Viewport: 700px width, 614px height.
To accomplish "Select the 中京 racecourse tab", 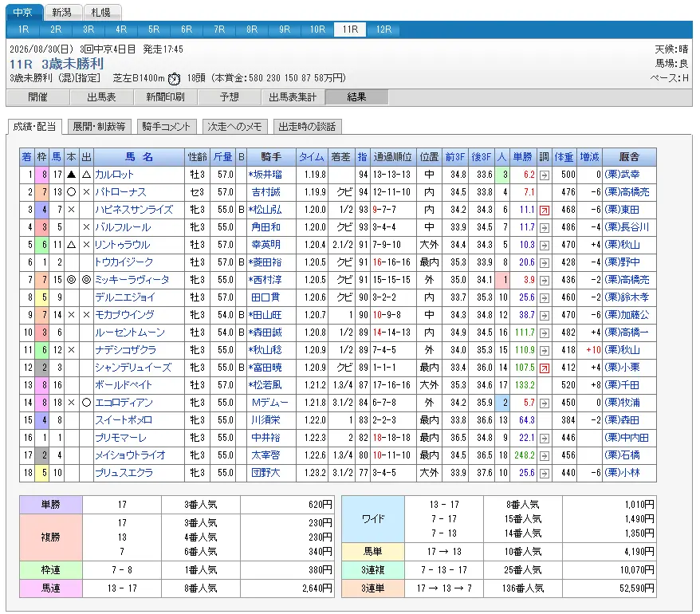I will point(24,13).
